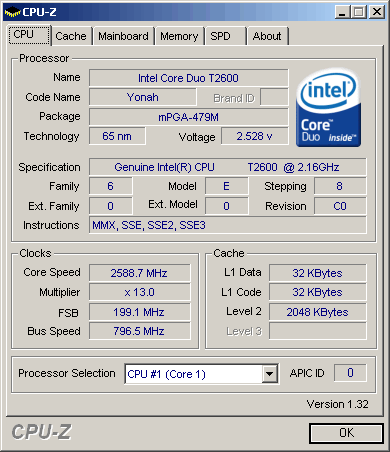
Task: Switch to the SPD tab
Action: [226, 36]
